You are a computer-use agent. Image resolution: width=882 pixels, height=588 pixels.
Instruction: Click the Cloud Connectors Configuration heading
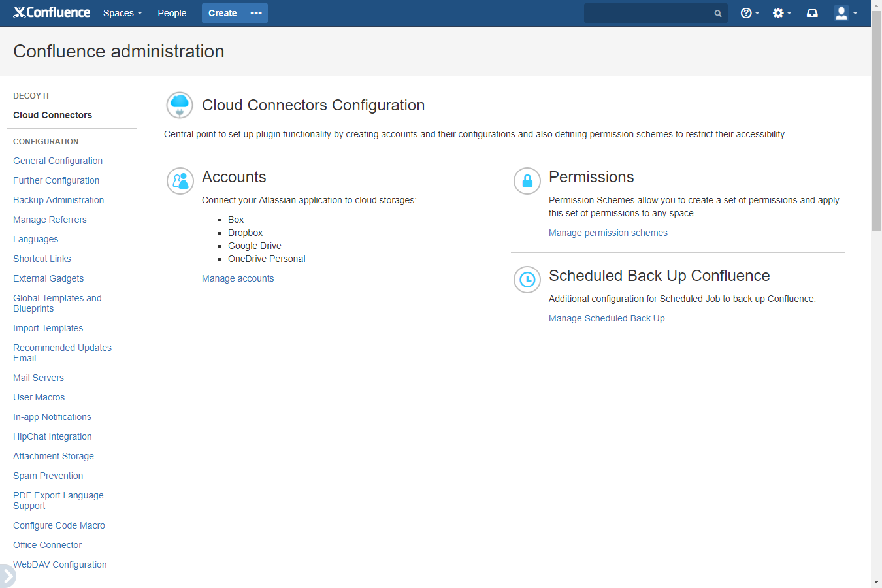pyautogui.click(x=313, y=105)
